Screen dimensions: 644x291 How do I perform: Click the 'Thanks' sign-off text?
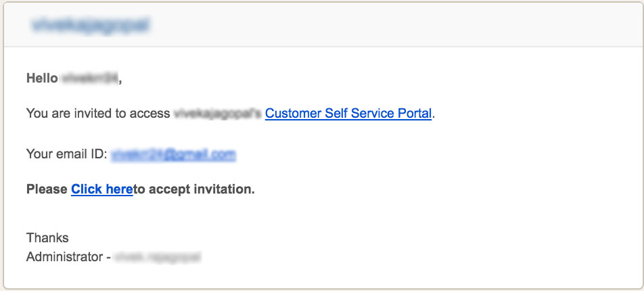pos(47,238)
